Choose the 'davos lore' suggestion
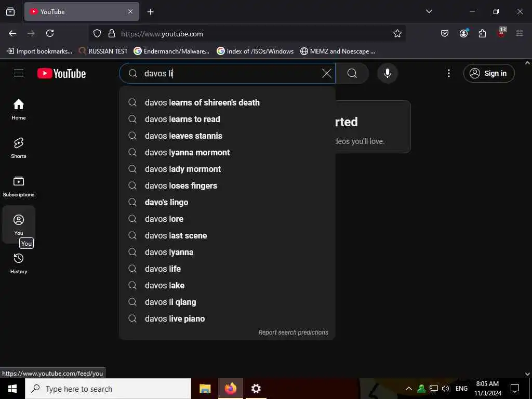The image size is (532, 399). click(227, 219)
